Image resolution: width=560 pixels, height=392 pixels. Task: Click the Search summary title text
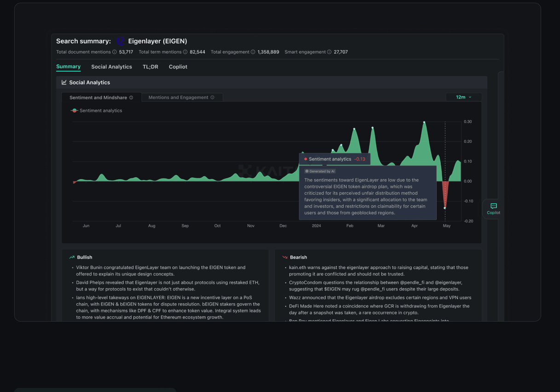pyautogui.click(x=83, y=41)
